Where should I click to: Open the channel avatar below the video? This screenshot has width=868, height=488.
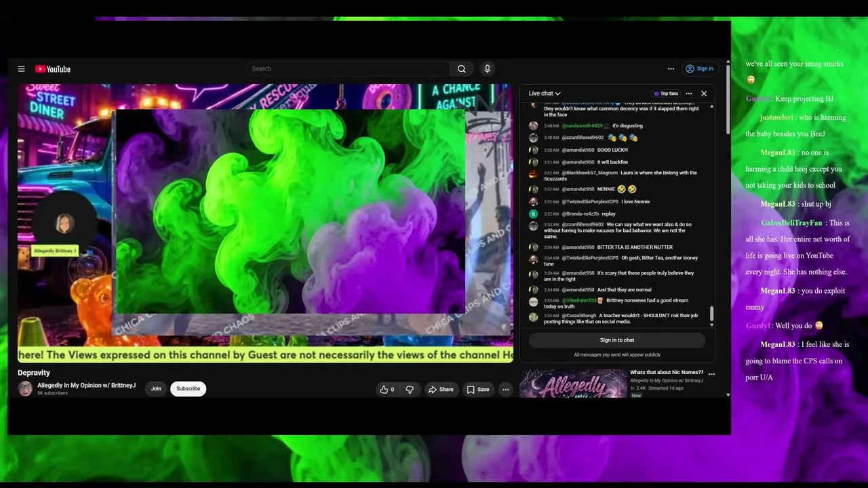pos(25,388)
